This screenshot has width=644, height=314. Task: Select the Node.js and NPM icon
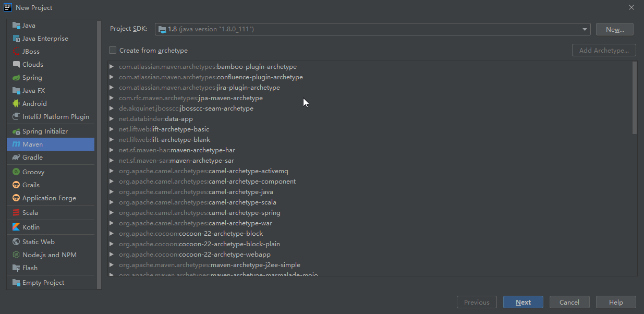click(x=16, y=255)
